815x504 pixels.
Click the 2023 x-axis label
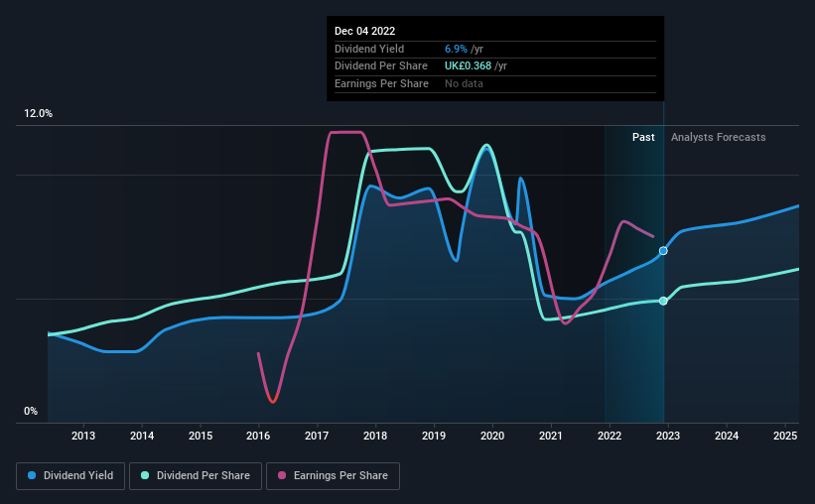click(x=668, y=436)
